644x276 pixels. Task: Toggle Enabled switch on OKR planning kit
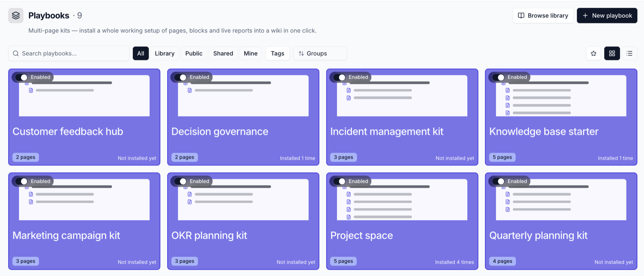pyautogui.click(x=180, y=181)
